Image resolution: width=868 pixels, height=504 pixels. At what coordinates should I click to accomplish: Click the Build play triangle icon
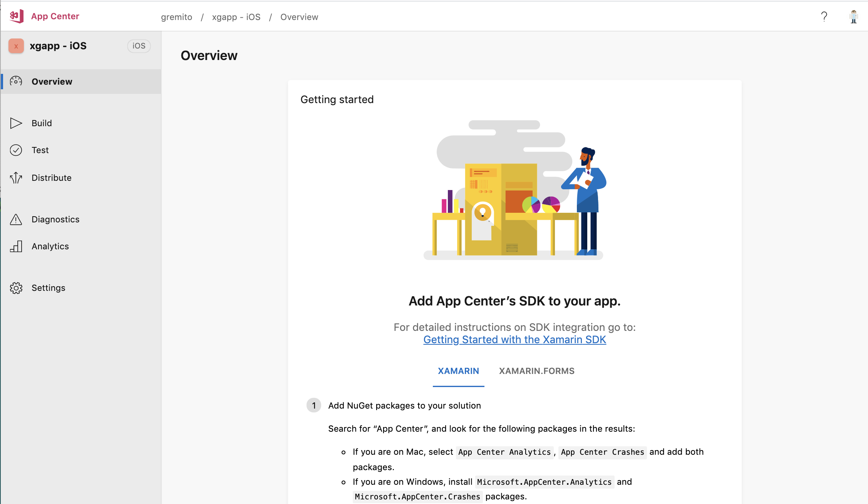pyautogui.click(x=16, y=123)
